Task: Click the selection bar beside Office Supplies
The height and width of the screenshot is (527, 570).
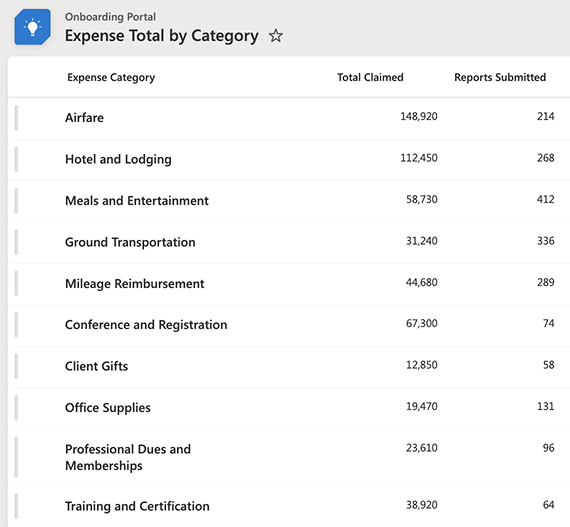Action: pyautogui.click(x=16, y=407)
